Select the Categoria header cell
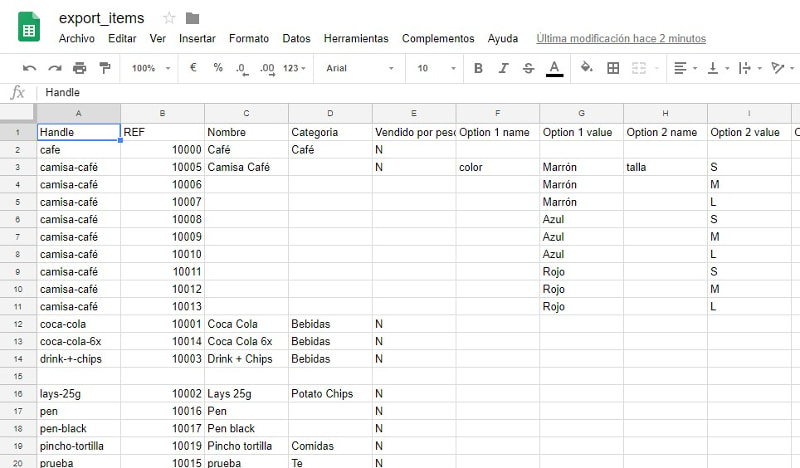Screen dimensions: 800x468 click(x=330, y=132)
